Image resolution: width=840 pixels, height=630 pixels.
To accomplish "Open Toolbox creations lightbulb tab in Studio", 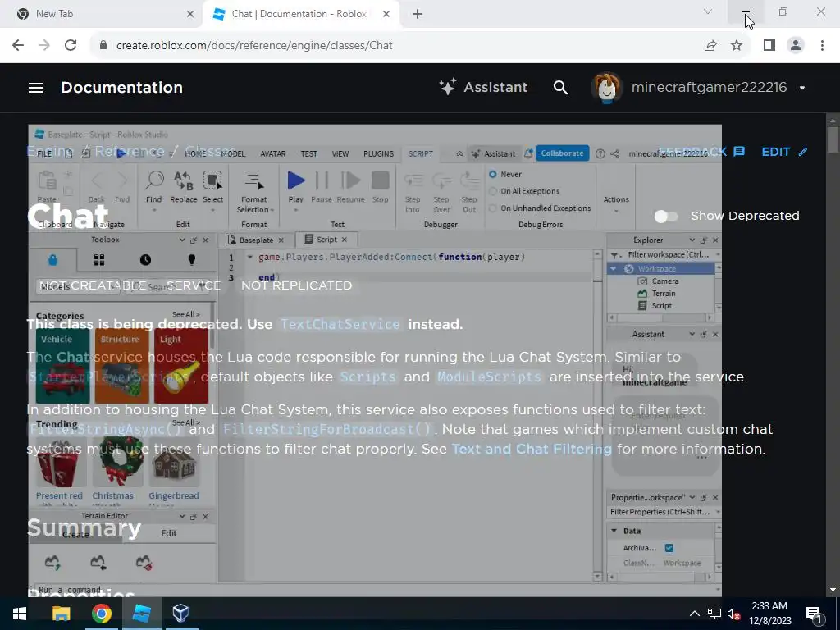I will 191,260.
